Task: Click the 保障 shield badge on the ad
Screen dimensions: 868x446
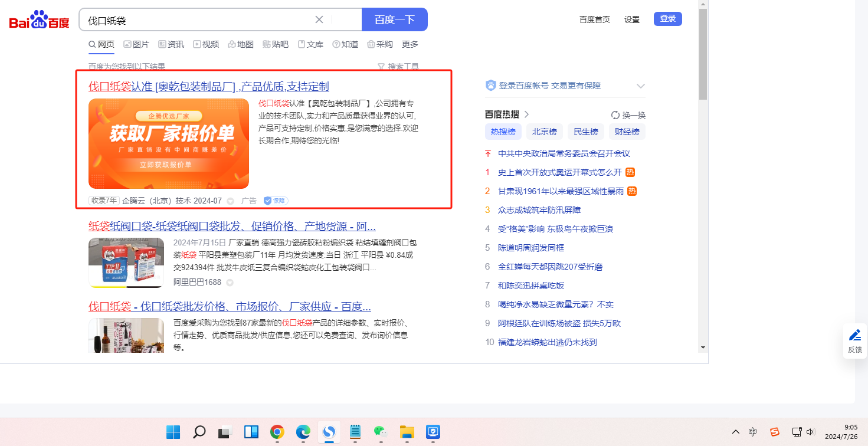Action: click(x=276, y=201)
